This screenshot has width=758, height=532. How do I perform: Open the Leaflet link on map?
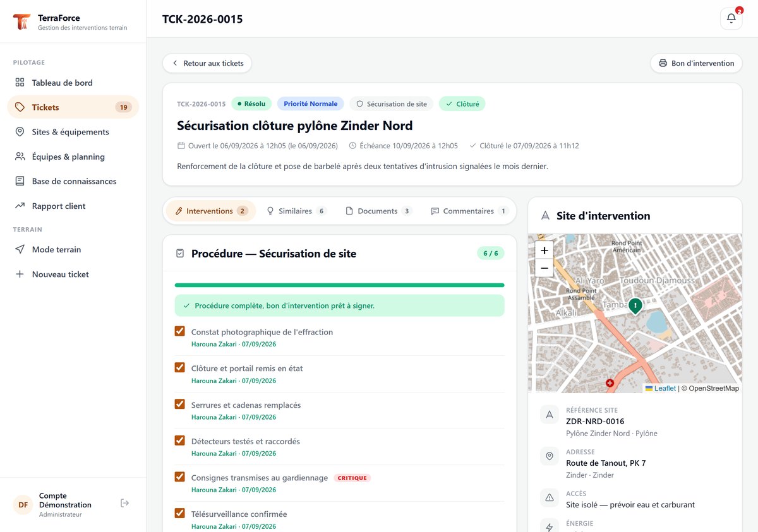pos(660,388)
